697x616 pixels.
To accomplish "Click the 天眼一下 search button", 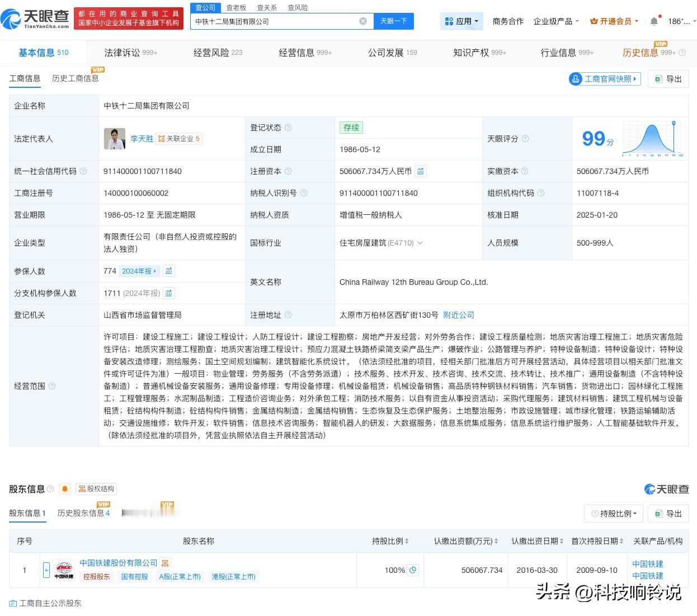I will [393, 21].
